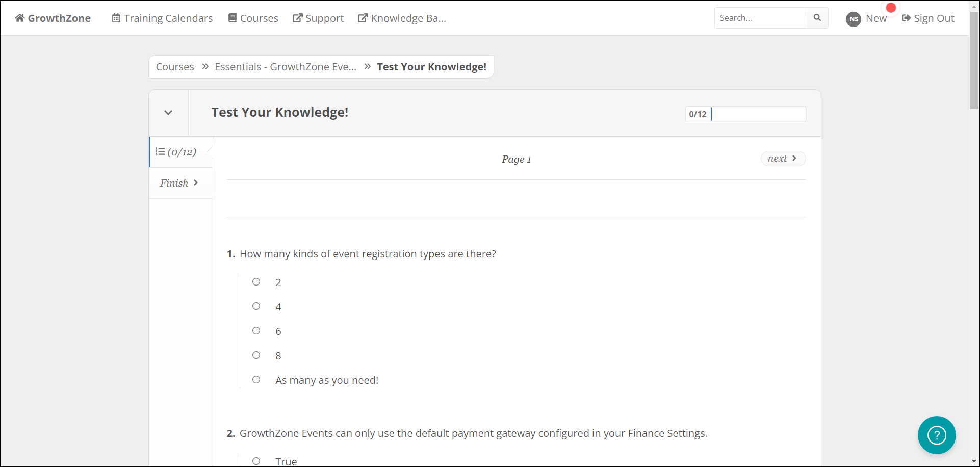Image resolution: width=980 pixels, height=467 pixels.
Task: Click the Courses book icon
Action: pos(233,18)
